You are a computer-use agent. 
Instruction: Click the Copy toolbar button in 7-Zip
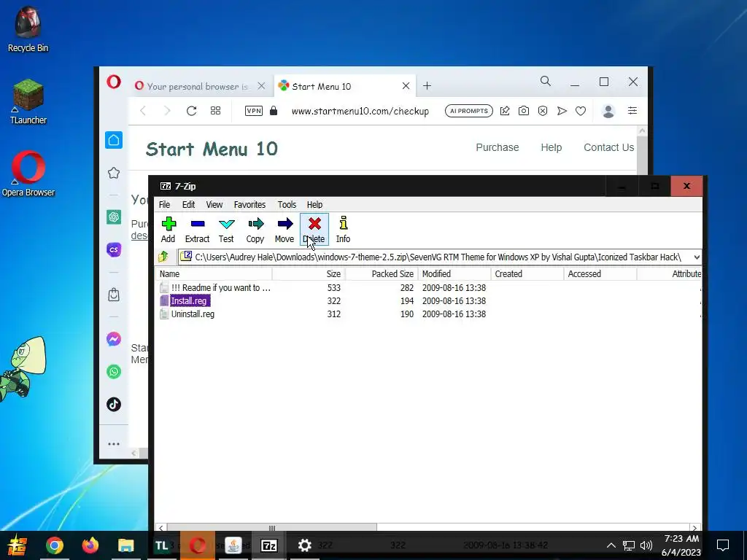(x=255, y=230)
